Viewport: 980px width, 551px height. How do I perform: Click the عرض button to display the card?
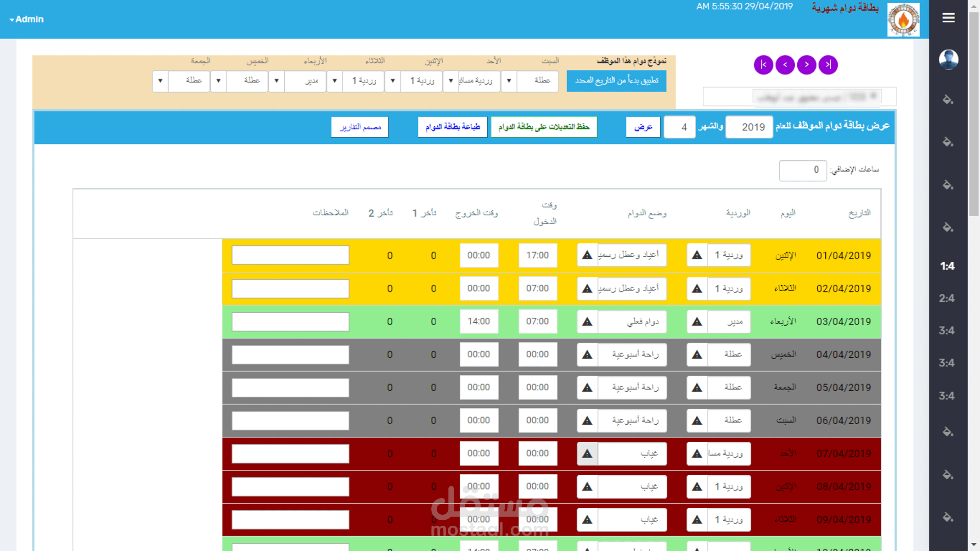pyautogui.click(x=643, y=127)
